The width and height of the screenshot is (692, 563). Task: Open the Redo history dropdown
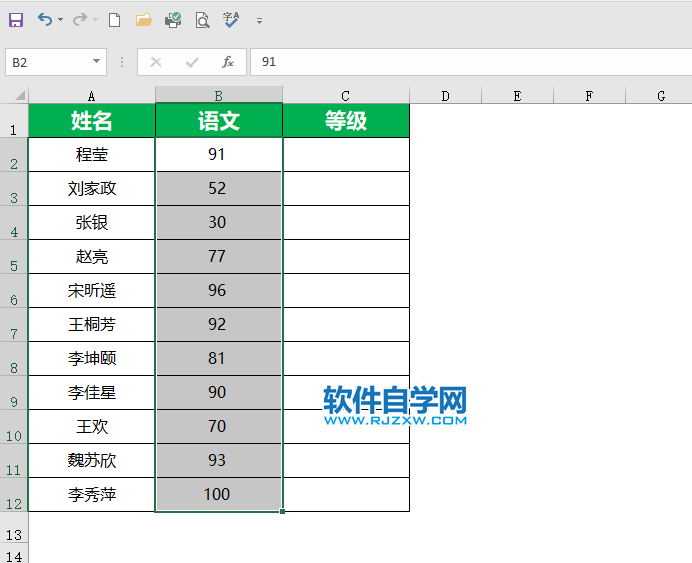coord(95,20)
